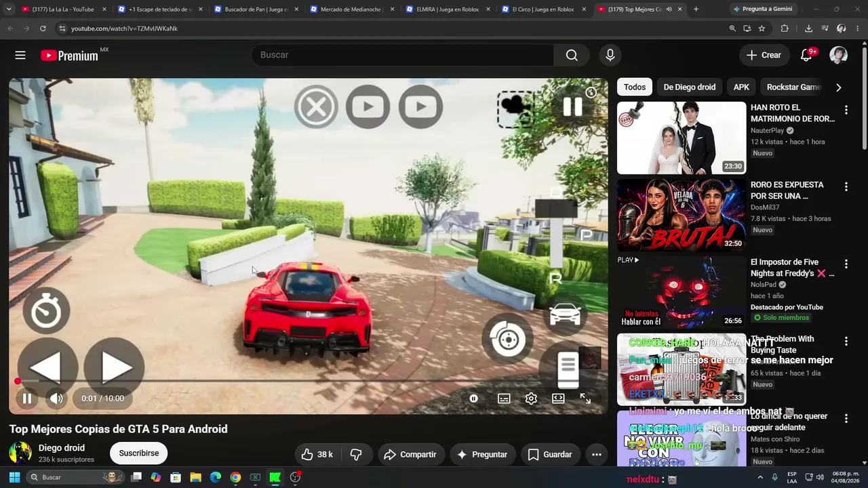
Task: Open options for the RORO ES EXPUESTA video
Action: tap(846, 187)
